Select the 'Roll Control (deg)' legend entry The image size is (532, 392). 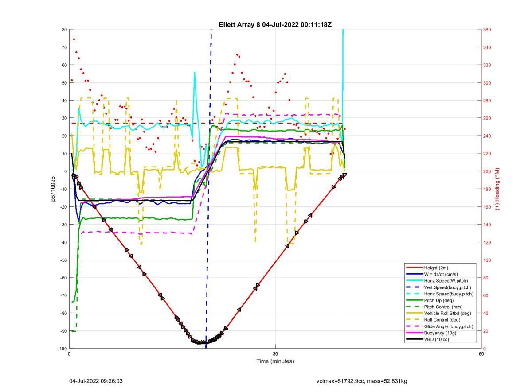[x=442, y=320]
